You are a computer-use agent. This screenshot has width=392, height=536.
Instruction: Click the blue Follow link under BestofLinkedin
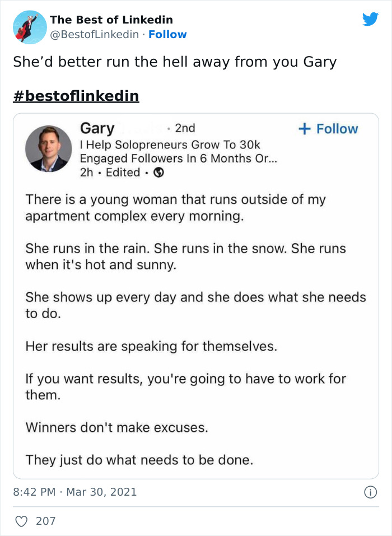click(168, 35)
